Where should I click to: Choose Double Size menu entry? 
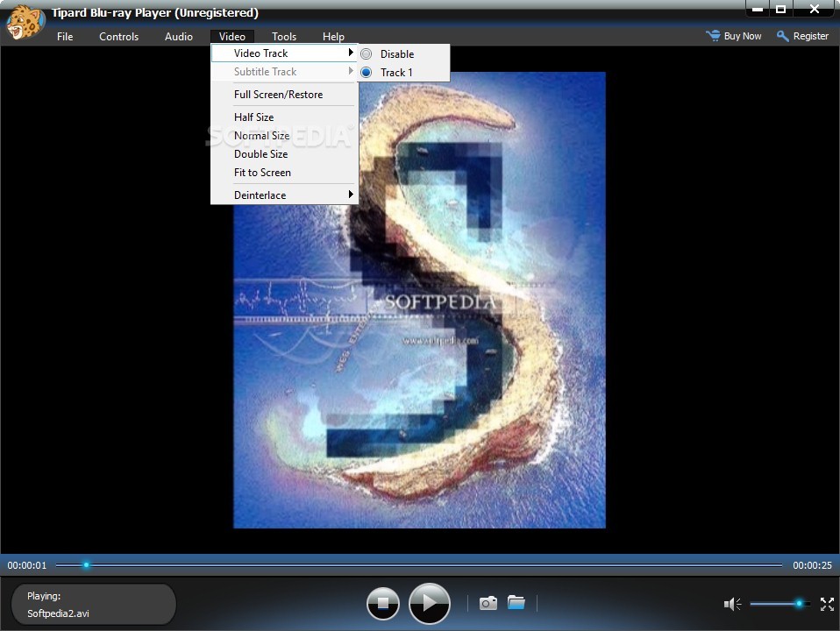click(284, 153)
